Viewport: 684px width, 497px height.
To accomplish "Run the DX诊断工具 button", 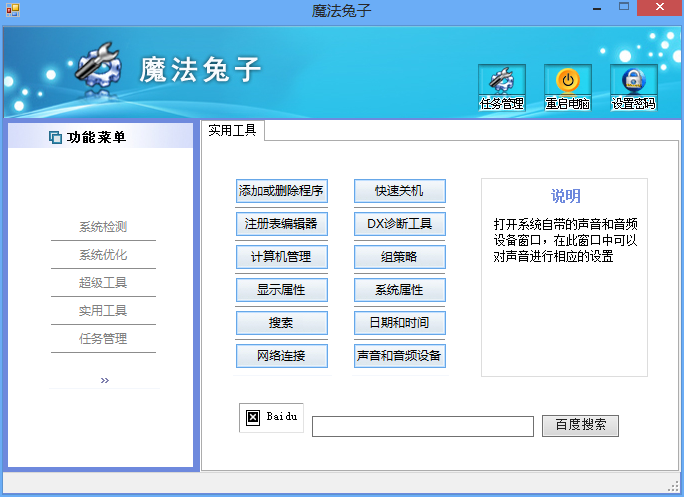I will coord(400,224).
